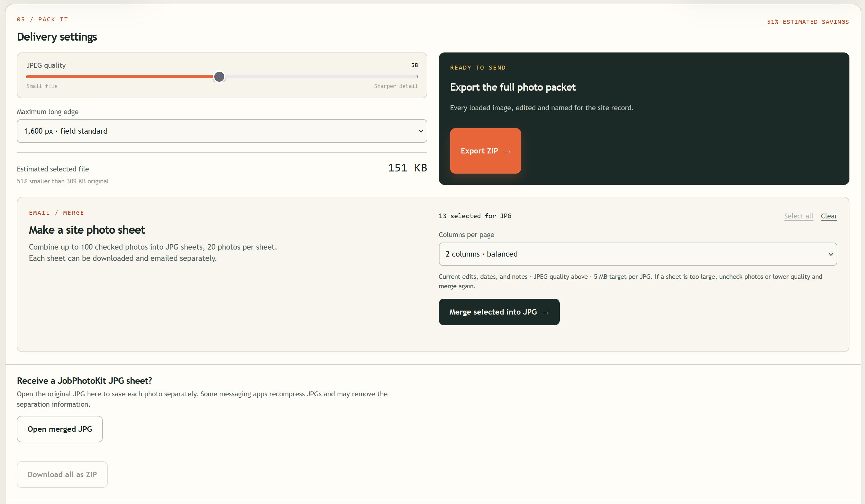Viewport: 865px width, 504px height.
Task: Click the 'Make a site photo sheet' heading
Action: coord(87,230)
